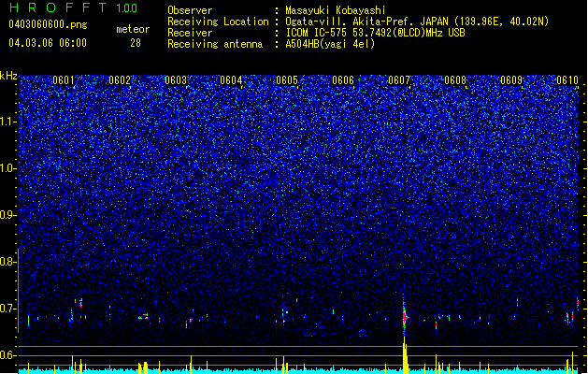
Task: Click the 'Receiving Location' field label
Action: (x=218, y=22)
